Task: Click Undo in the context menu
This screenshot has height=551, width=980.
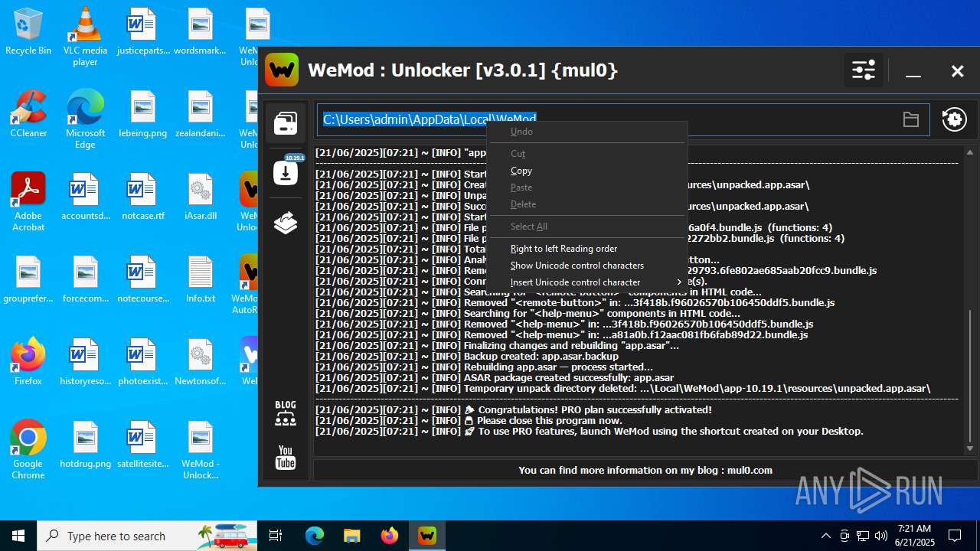Action: (587, 132)
